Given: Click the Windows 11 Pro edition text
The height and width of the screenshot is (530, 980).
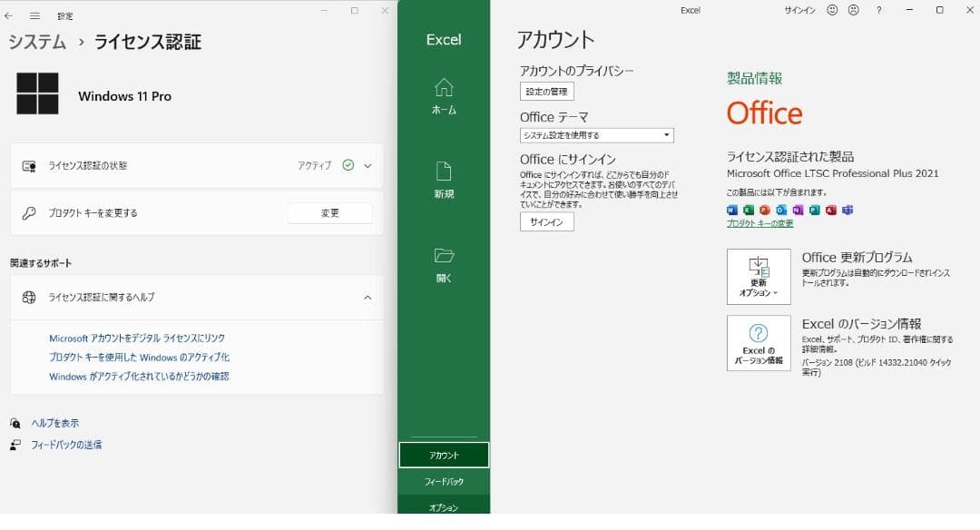Looking at the screenshot, I should (124, 96).
